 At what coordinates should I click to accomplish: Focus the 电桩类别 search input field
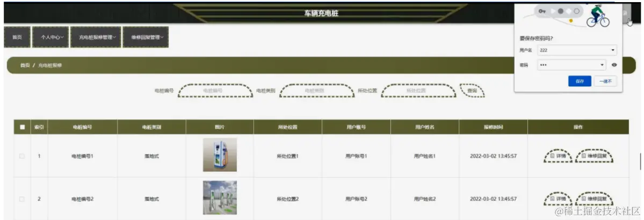pos(317,90)
